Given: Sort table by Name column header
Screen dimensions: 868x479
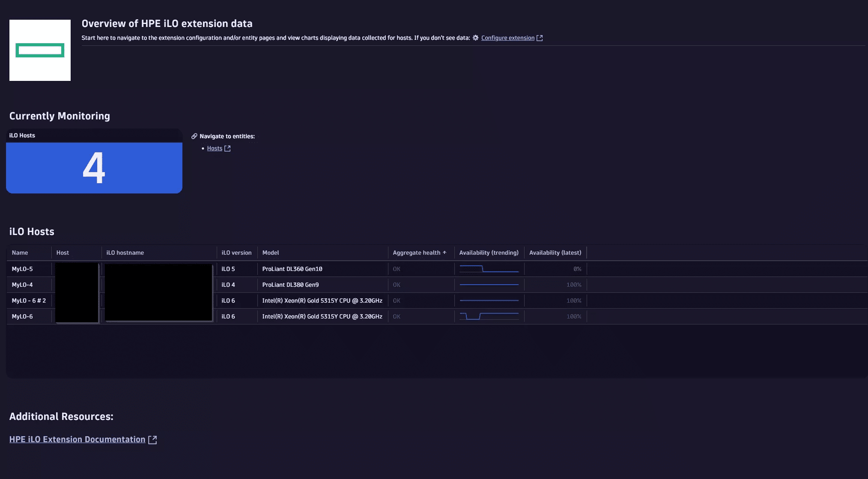Looking at the screenshot, I should click(x=20, y=253).
